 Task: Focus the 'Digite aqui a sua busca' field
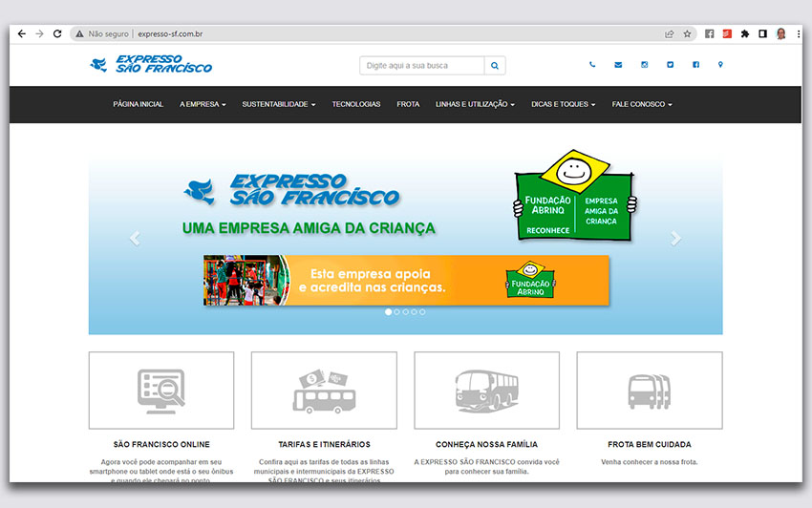coord(422,66)
